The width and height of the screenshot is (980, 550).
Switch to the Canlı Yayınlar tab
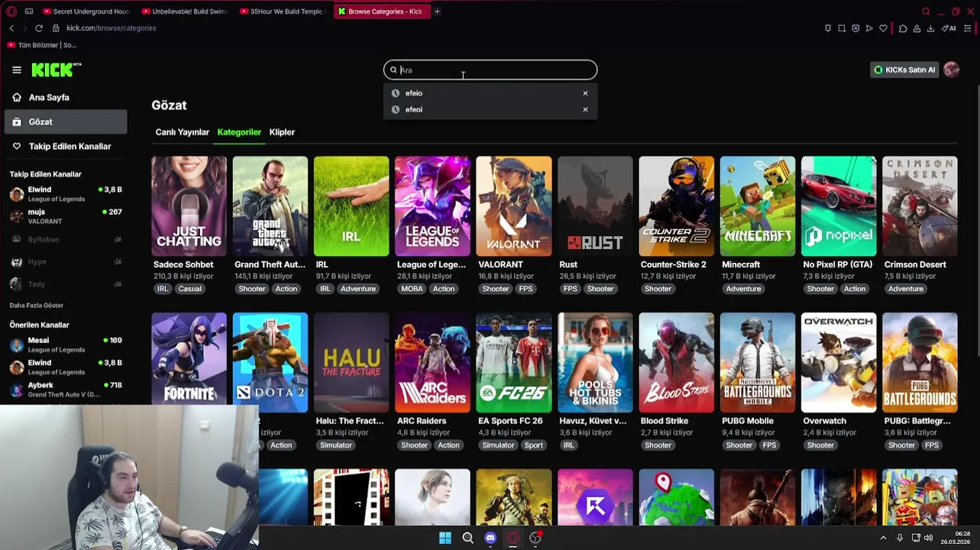point(182,132)
